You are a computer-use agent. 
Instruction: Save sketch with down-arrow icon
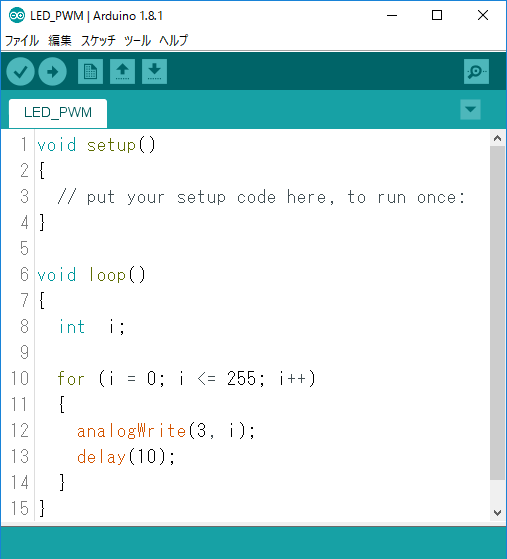(154, 72)
